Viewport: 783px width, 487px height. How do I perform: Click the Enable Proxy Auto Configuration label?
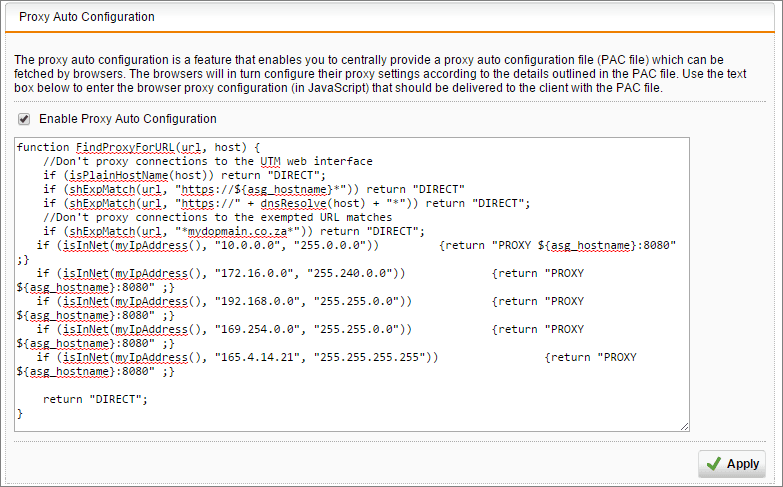coord(128,119)
